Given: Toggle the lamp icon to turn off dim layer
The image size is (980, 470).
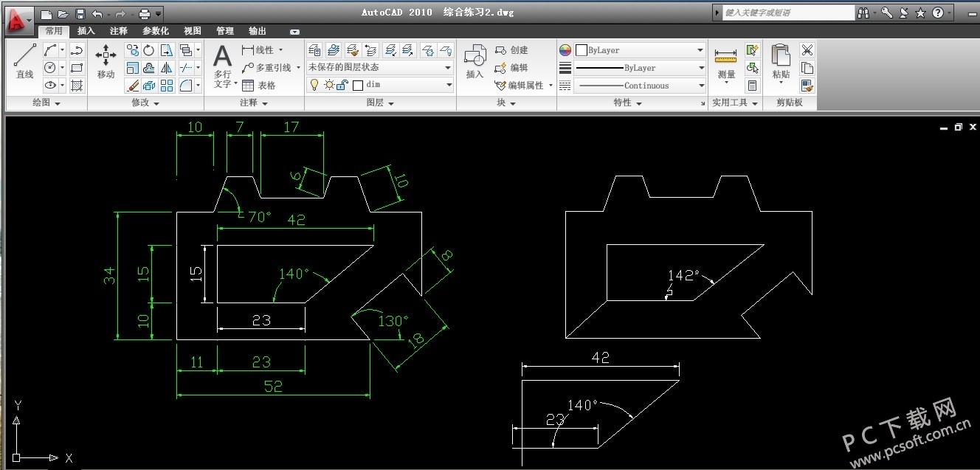Looking at the screenshot, I should click(x=314, y=84).
